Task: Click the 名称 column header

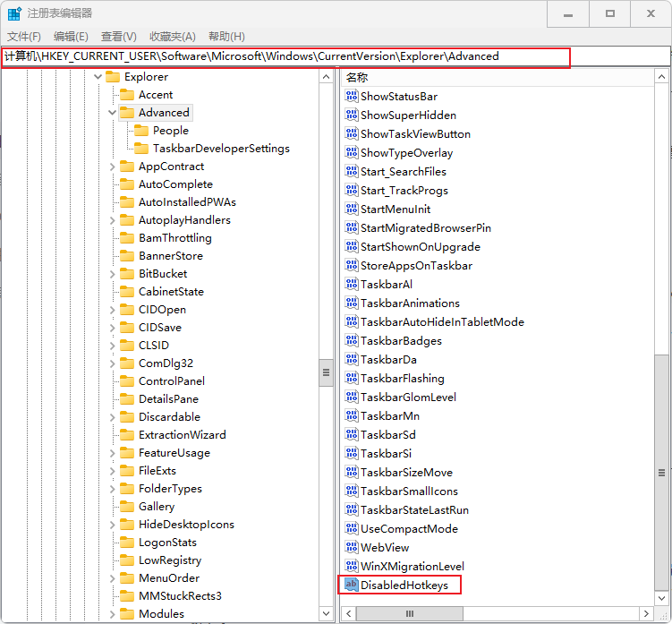Action: (x=358, y=78)
